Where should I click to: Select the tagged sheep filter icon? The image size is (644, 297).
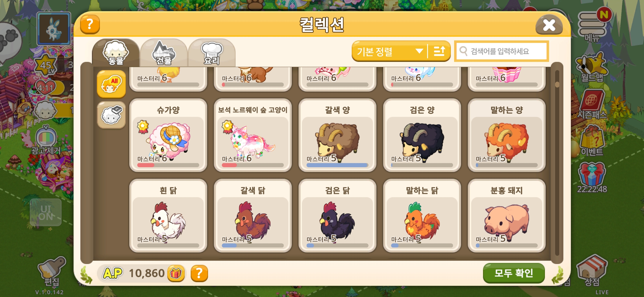(x=111, y=115)
